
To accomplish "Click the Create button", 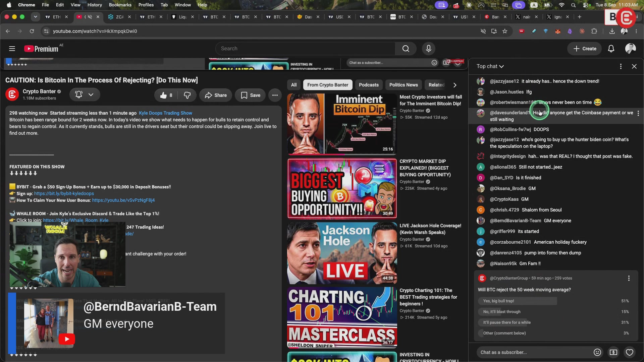I will point(585,49).
